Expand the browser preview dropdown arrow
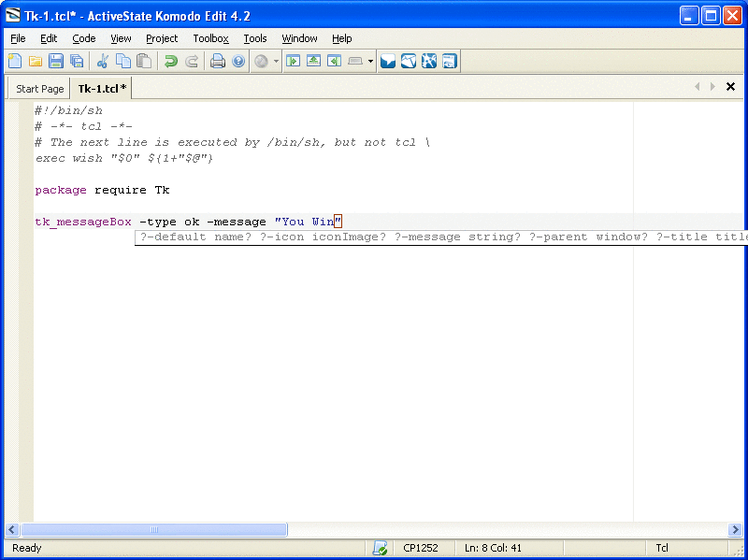The height and width of the screenshot is (560, 748). pyautogui.click(x=276, y=62)
